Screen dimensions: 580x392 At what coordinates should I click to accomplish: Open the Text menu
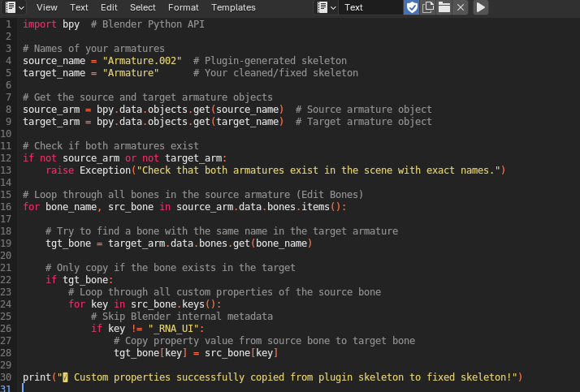click(79, 7)
